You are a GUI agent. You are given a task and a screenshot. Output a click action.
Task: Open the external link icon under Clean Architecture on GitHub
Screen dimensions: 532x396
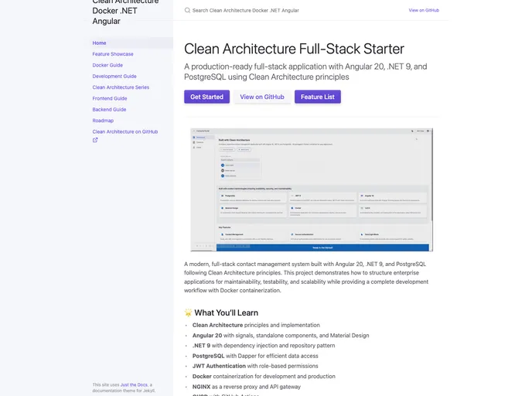point(95,140)
